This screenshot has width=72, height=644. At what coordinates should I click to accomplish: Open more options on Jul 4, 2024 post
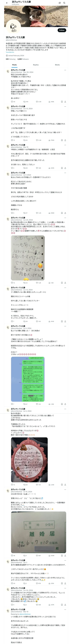(65, 409)
